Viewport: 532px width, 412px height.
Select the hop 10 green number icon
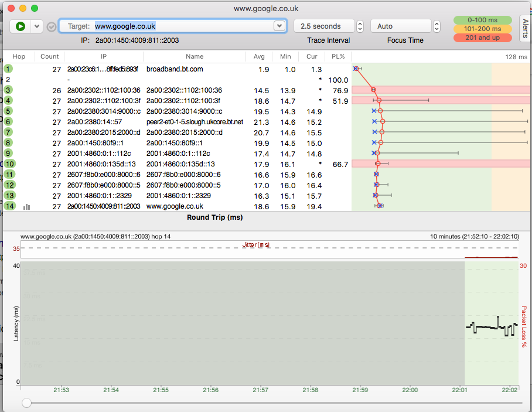(9, 164)
